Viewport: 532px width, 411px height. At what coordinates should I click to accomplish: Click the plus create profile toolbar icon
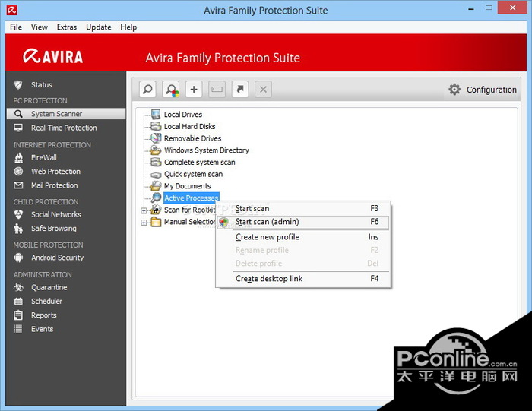[x=194, y=90]
